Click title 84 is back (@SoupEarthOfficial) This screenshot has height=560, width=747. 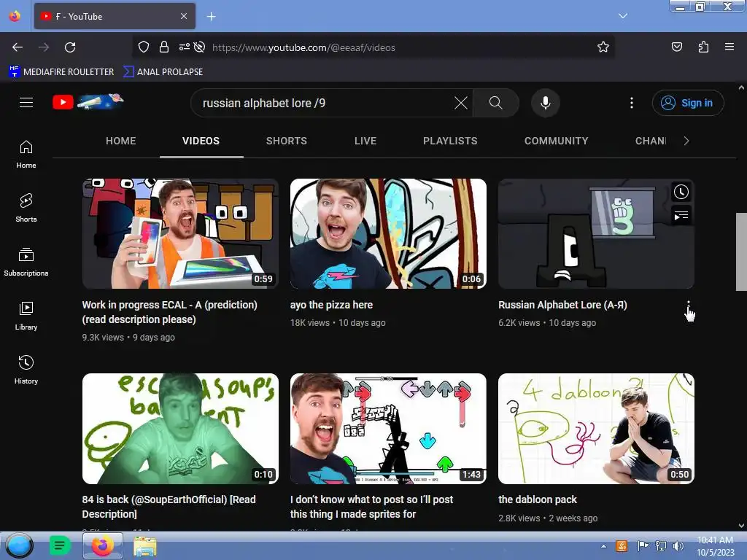[169, 507]
